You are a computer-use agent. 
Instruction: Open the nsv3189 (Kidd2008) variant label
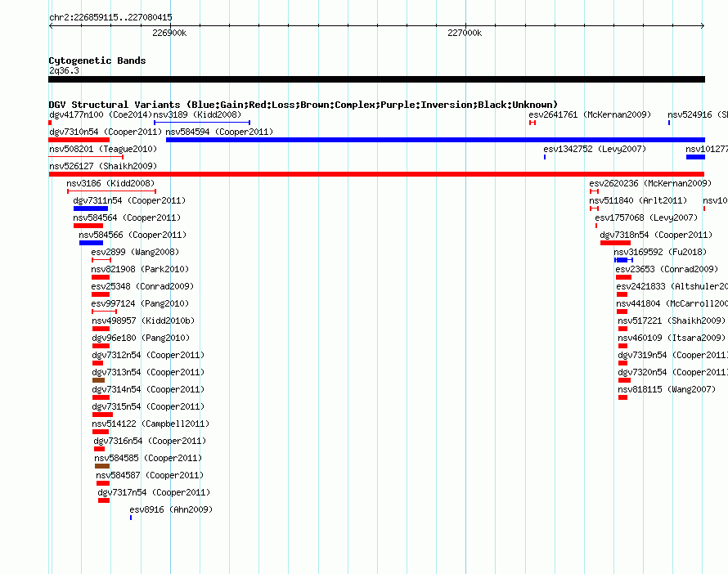(197, 114)
